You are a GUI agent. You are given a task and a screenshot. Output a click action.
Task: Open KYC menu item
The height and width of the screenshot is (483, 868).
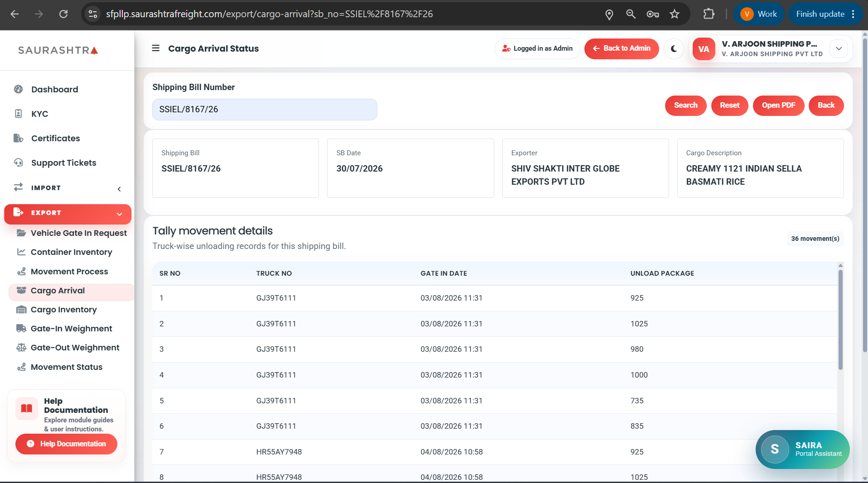tap(39, 114)
